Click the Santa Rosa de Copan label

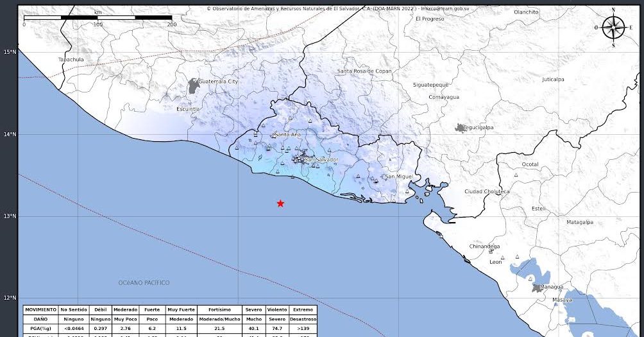point(364,71)
